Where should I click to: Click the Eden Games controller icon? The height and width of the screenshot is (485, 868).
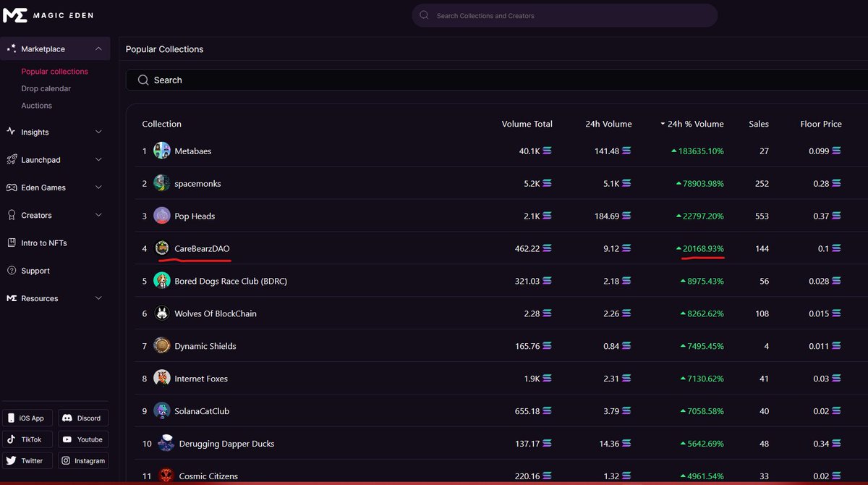click(11, 187)
